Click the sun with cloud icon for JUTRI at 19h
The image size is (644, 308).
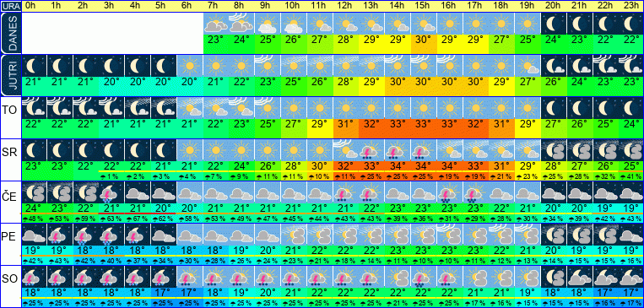pos(528,66)
